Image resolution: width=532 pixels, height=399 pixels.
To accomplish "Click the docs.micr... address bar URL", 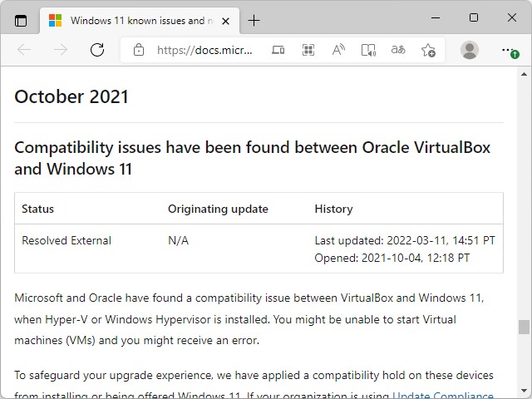I will point(204,50).
